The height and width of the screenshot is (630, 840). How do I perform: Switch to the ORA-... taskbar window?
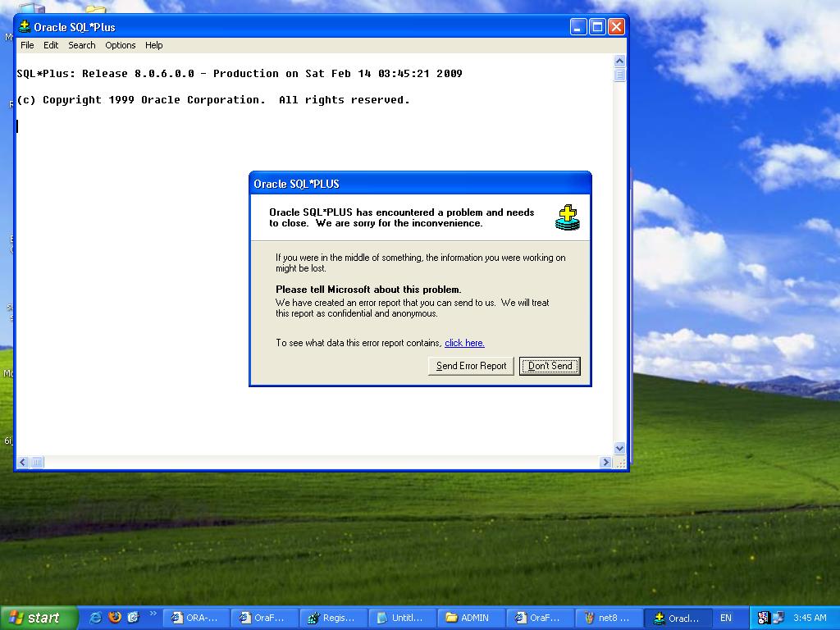coord(195,618)
